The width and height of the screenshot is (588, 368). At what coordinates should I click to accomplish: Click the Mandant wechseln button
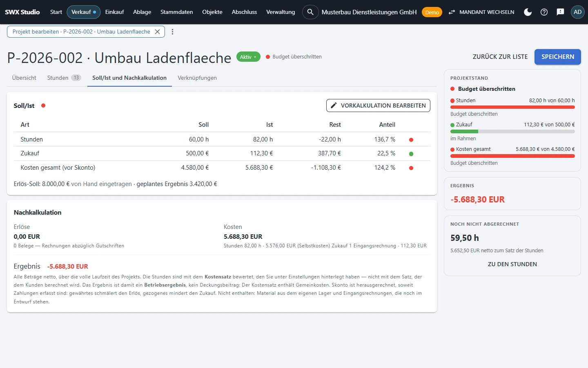click(481, 12)
